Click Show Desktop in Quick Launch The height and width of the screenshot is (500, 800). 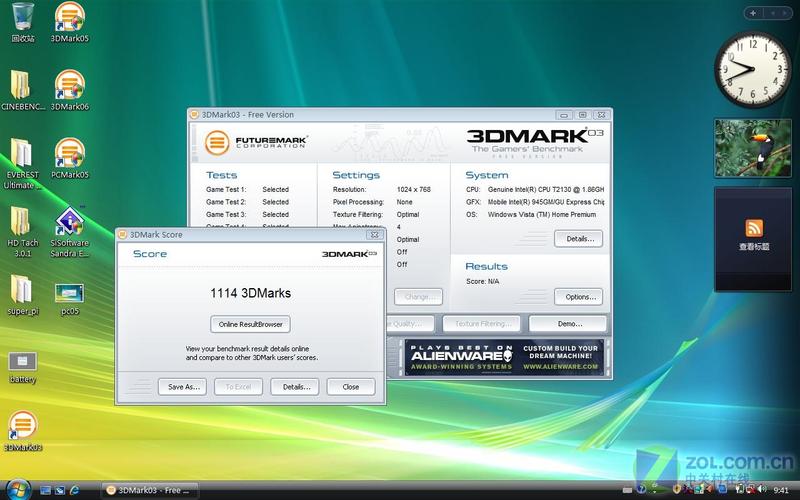click(x=45, y=490)
